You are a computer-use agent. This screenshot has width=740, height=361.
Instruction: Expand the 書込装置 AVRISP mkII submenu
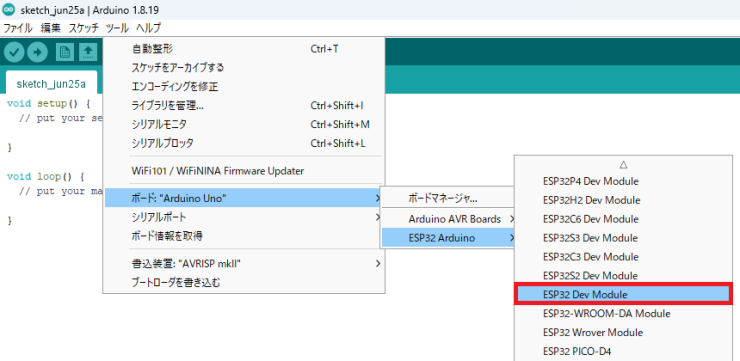click(x=244, y=264)
